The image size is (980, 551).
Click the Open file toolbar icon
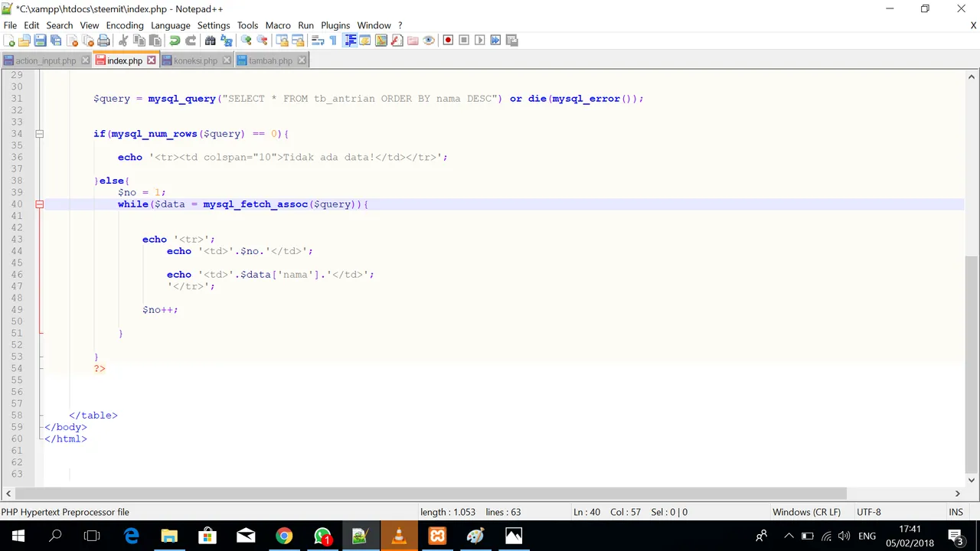(24, 40)
